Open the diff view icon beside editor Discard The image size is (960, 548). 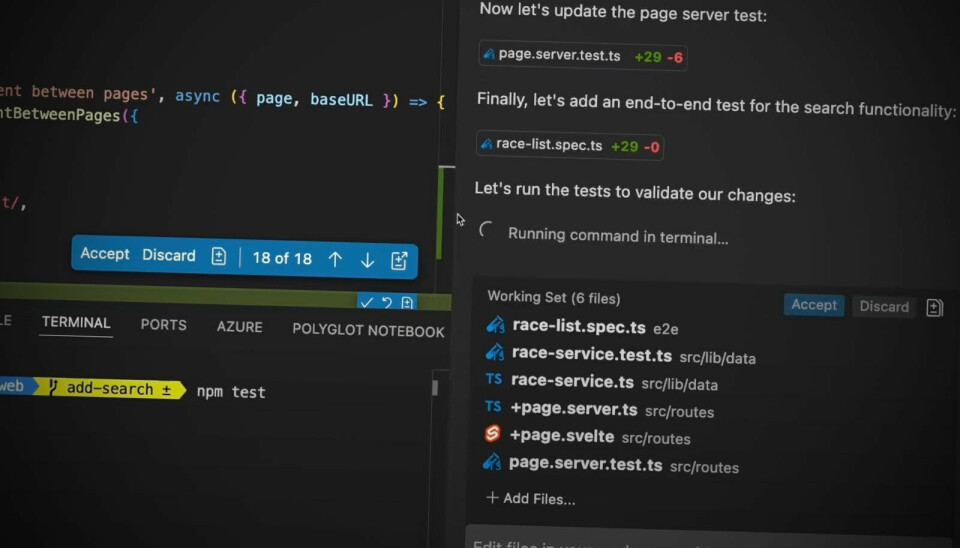pyautogui.click(x=219, y=257)
